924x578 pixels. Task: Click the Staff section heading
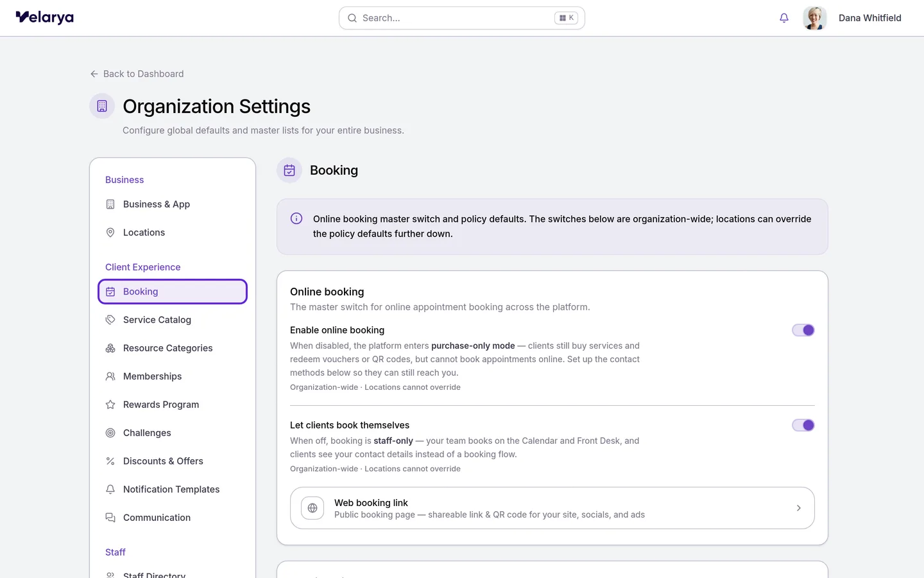point(116,552)
